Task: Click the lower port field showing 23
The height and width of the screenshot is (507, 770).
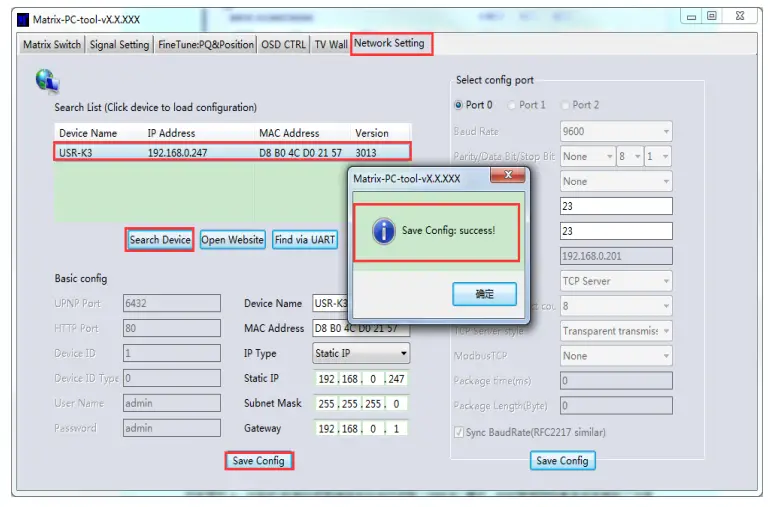Action: [x=616, y=231]
